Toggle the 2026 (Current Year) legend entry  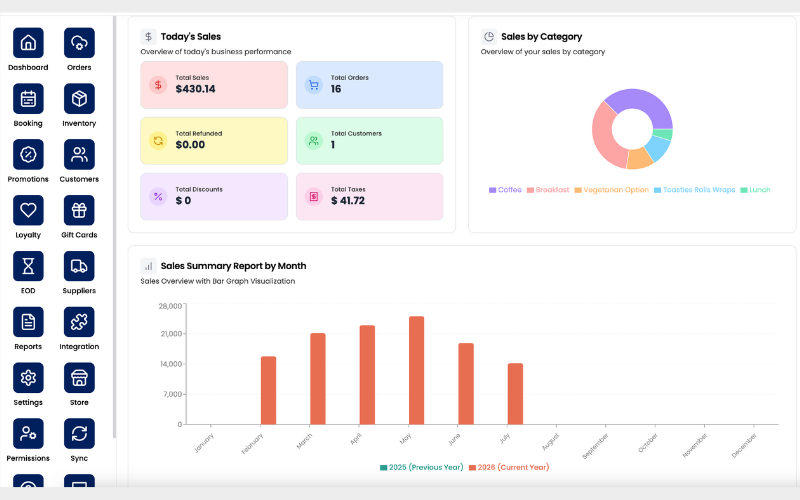(x=509, y=467)
